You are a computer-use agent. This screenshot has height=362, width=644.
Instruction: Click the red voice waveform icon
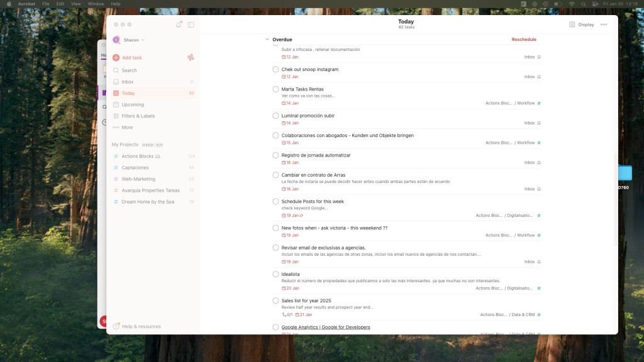[191, 57]
